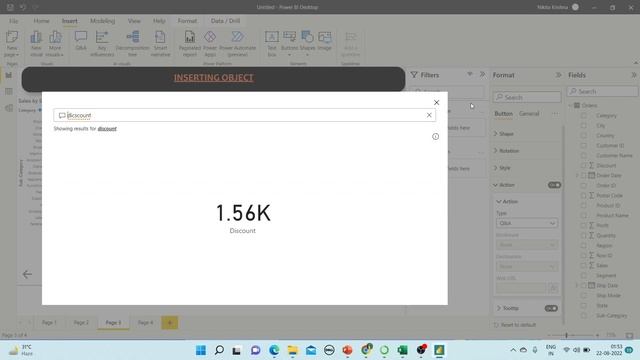
Task: Open Format pane more options ellipsis
Action: click(555, 113)
